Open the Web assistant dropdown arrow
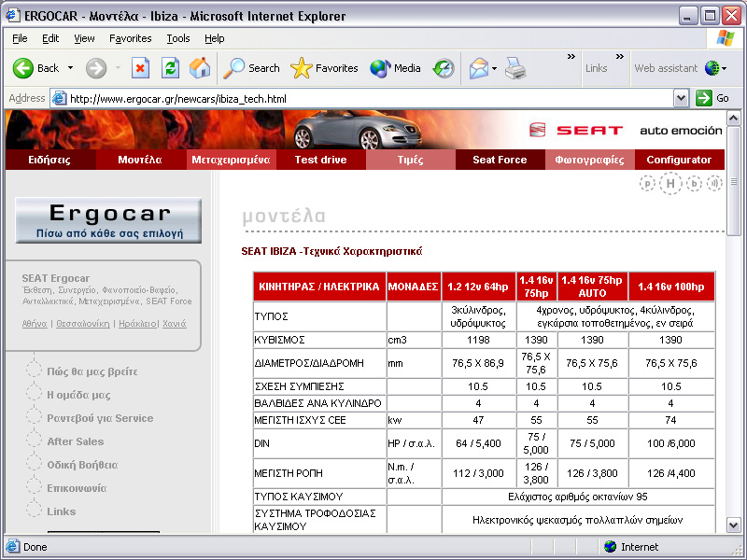The image size is (747, 560). tap(725, 68)
